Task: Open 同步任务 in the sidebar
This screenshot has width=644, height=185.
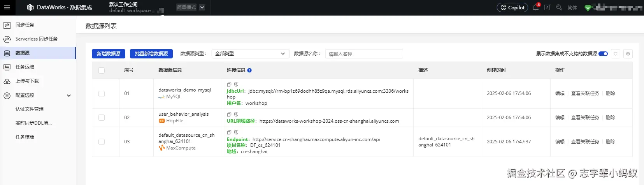Action: coord(25,25)
